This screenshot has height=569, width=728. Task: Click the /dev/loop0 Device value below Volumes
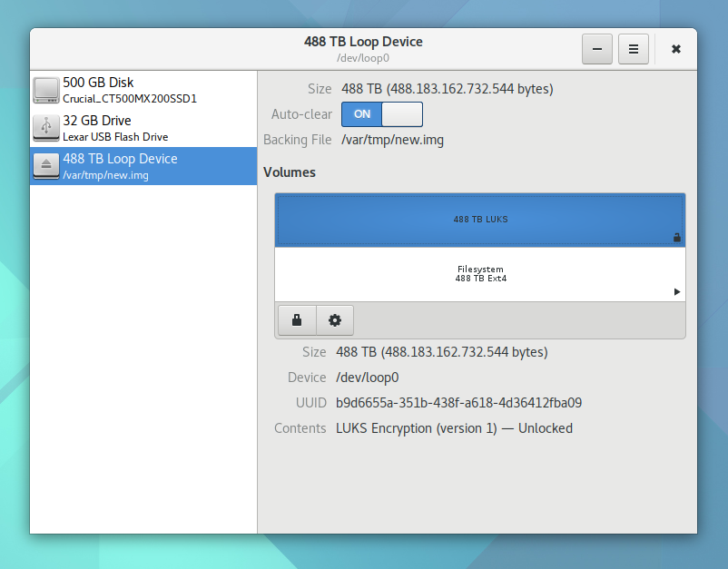(x=367, y=378)
